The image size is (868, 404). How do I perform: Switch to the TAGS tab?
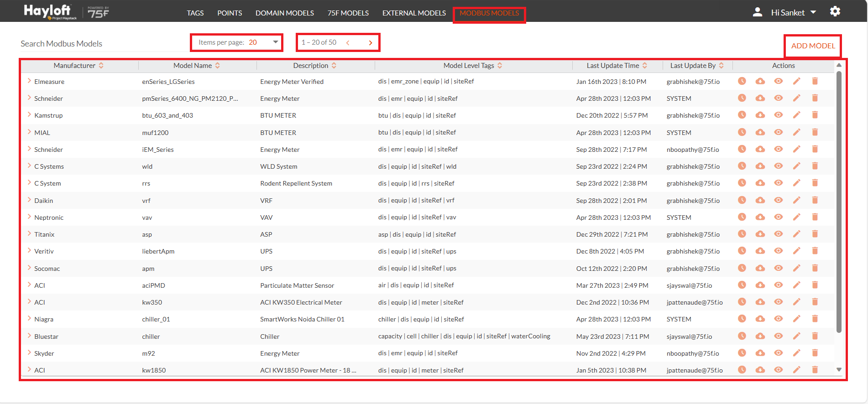click(x=195, y=13)
